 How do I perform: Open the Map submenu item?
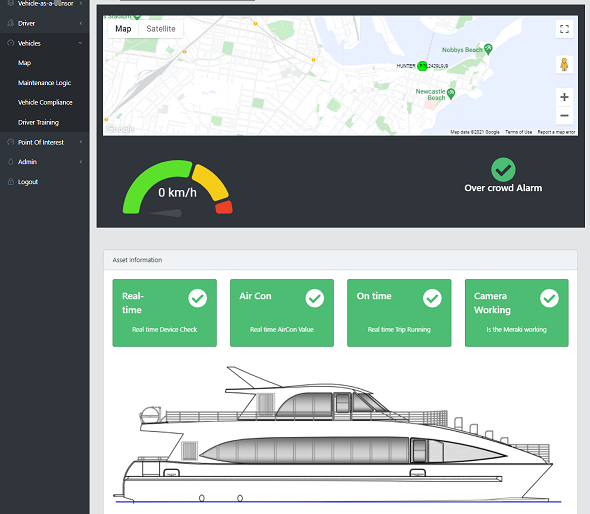click(24, 63)
